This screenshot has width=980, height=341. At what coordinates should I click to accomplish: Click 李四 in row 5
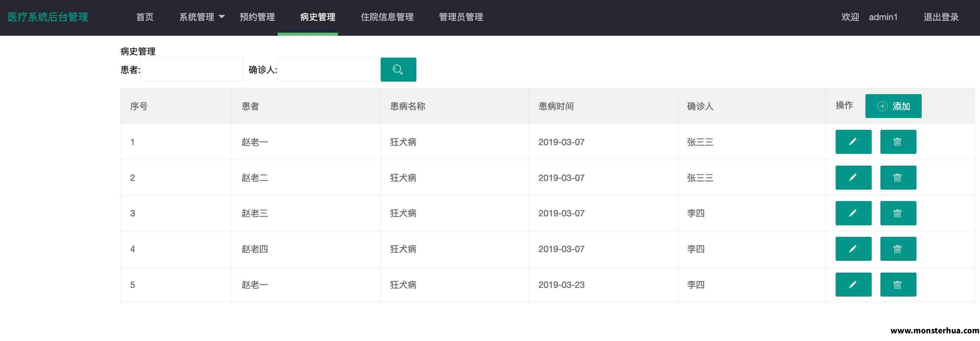(696, 285)
